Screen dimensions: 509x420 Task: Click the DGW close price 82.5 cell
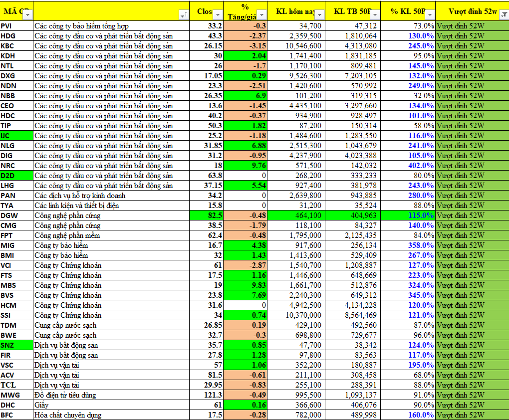(206, 215)
